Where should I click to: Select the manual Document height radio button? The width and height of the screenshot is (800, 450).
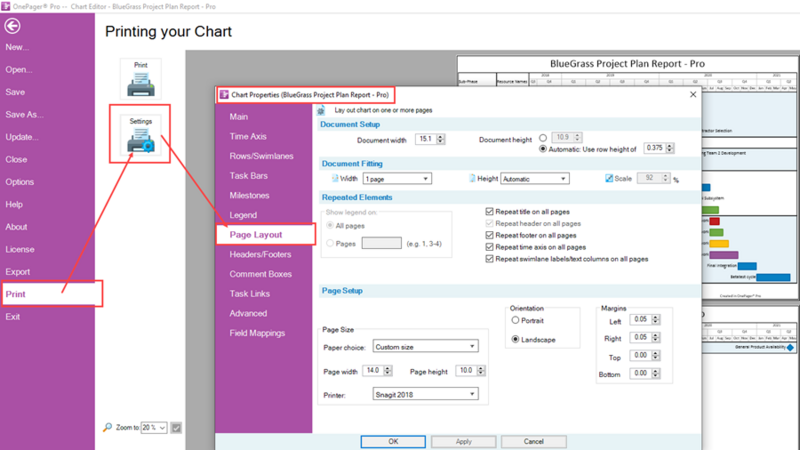pos(543,138)
